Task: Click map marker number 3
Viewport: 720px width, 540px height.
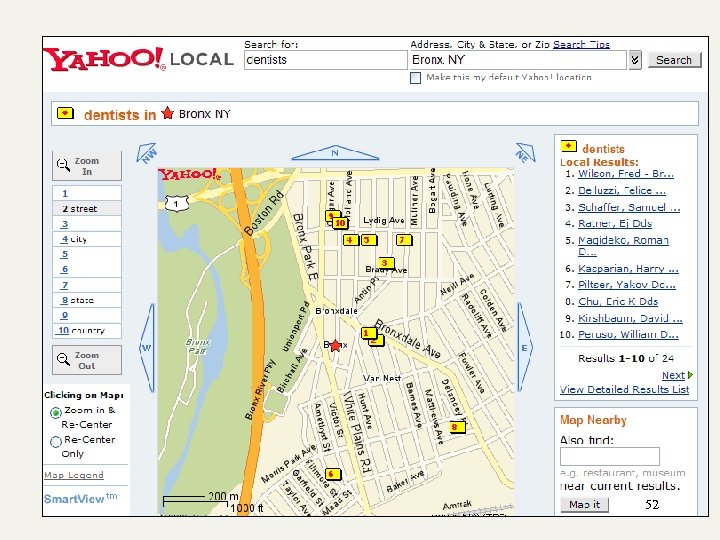Action: click(386, 263)
